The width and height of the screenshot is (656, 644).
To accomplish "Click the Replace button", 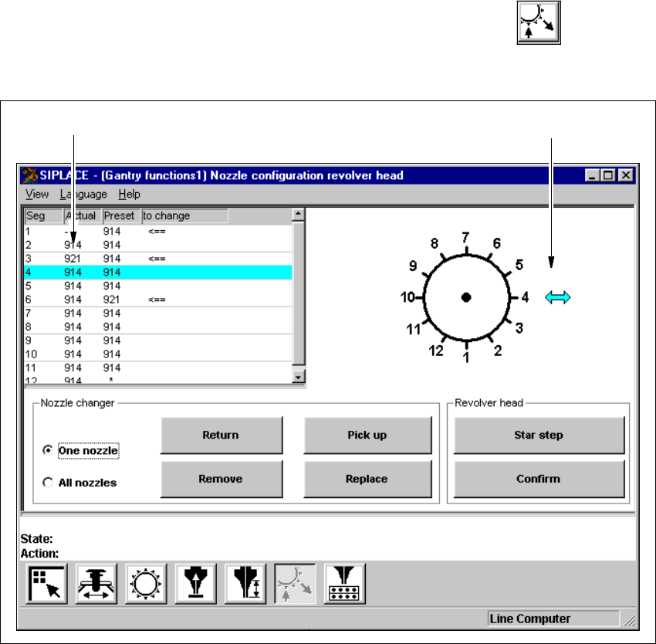I will tap(367, 479).
